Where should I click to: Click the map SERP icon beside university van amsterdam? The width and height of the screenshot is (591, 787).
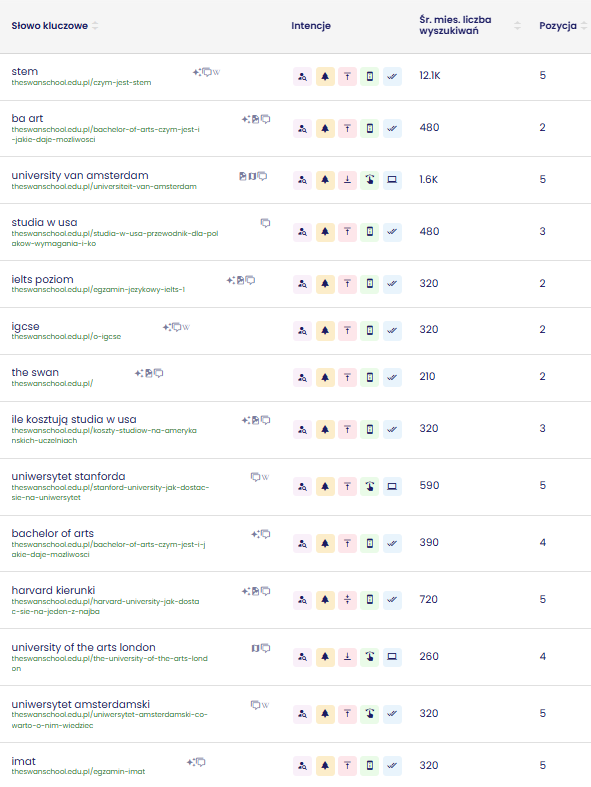tap(253, 176)
